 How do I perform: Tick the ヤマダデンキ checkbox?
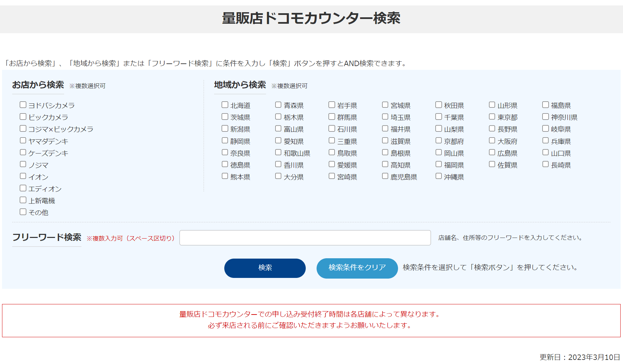coord(23,140)
